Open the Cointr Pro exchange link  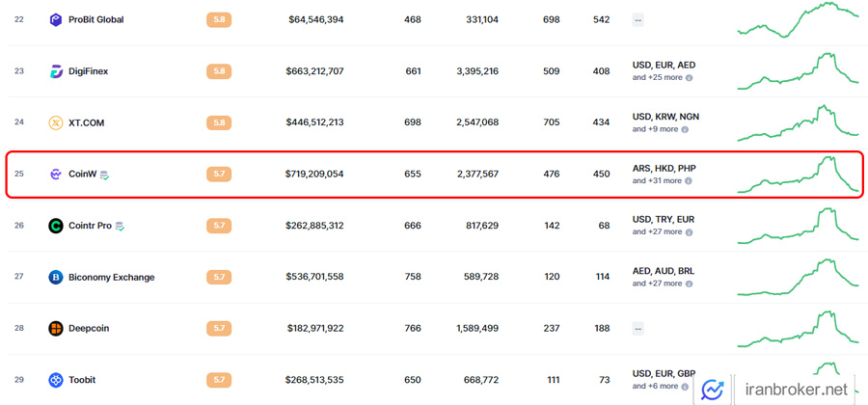(x=91, y=226)
